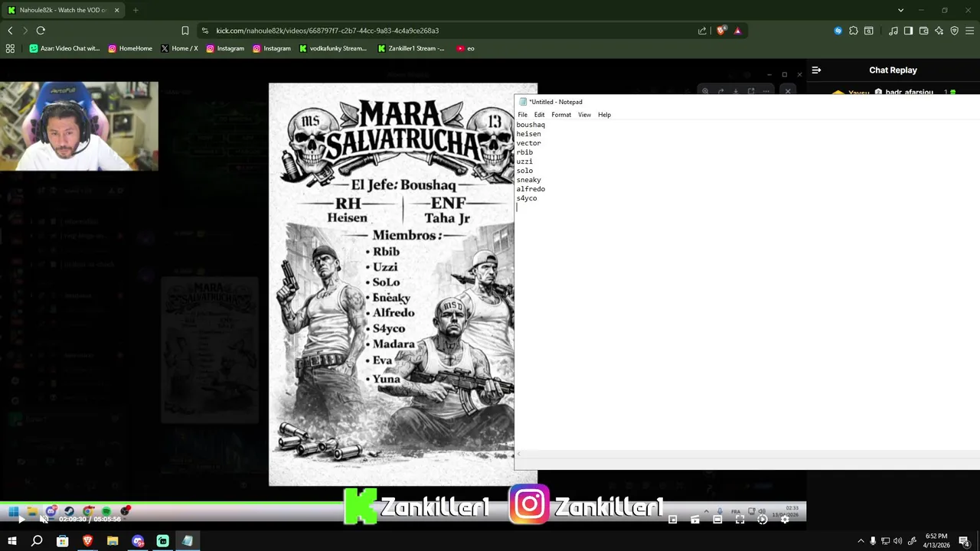This screenshot has height=551, width=980.
Task: Open the vodkafunky Stream bookmark
Action: click(x=333, y=48)
